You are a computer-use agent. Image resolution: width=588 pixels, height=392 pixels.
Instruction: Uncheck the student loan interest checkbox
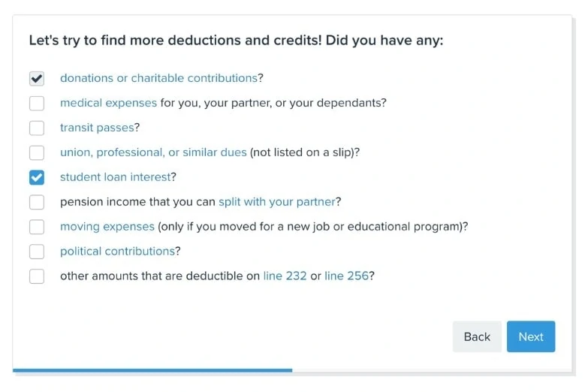coord(37,177)
